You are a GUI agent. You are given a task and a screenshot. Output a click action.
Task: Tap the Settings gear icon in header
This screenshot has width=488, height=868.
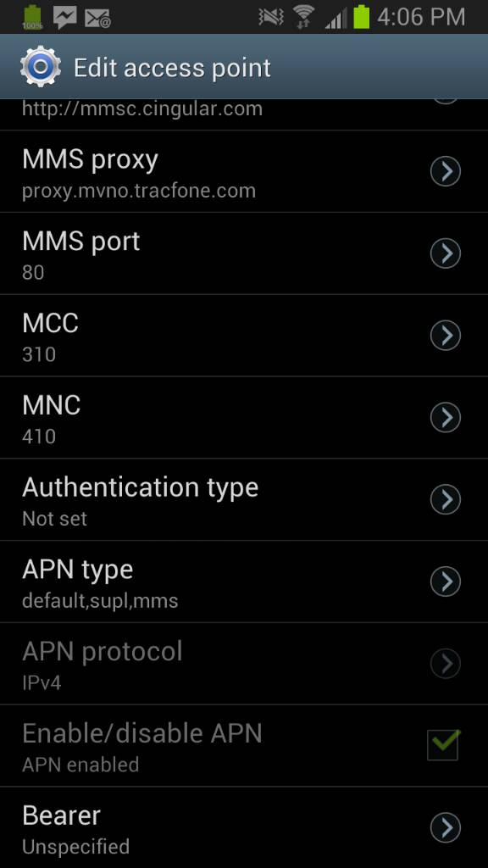pyautogui.click(x=41, y=67)
